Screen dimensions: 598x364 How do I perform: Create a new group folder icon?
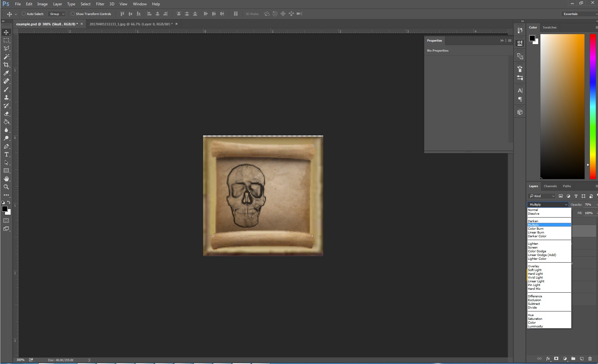click(x=573, y=359)
